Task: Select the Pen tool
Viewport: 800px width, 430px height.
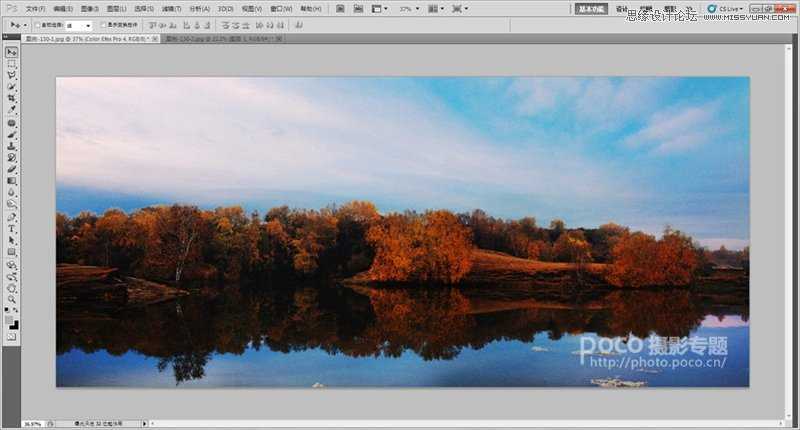Action: coord(11,218)
